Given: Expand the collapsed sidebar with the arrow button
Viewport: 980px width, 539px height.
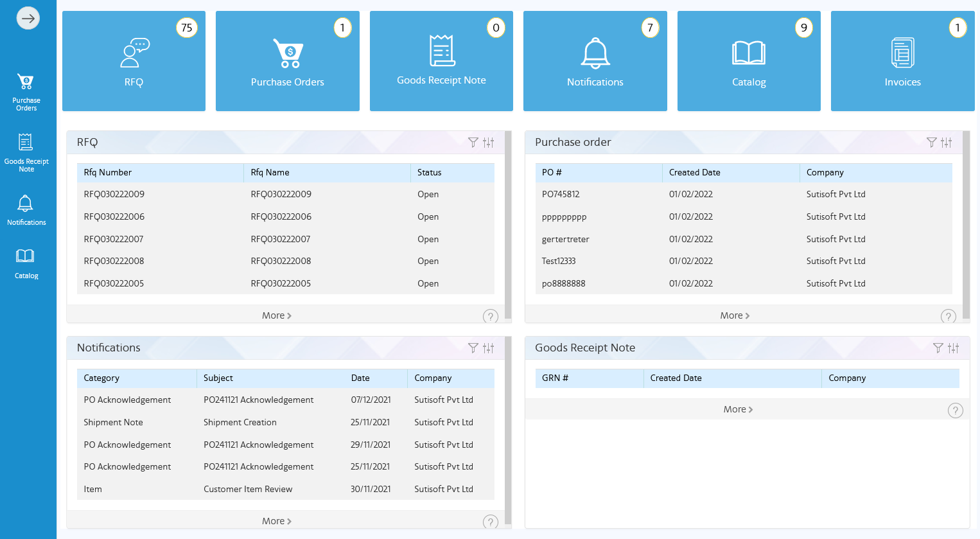Looking at the screenshot, I should coord(28,18).
